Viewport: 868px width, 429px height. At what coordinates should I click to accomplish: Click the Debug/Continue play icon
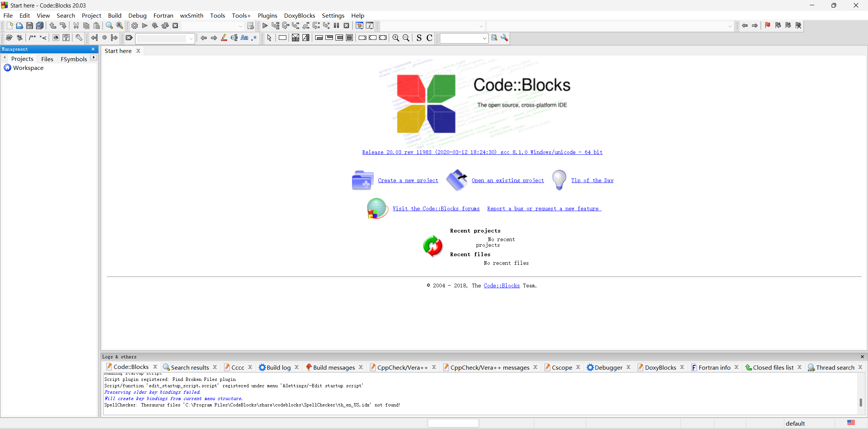pyautogui.click(x=265, y=26)
